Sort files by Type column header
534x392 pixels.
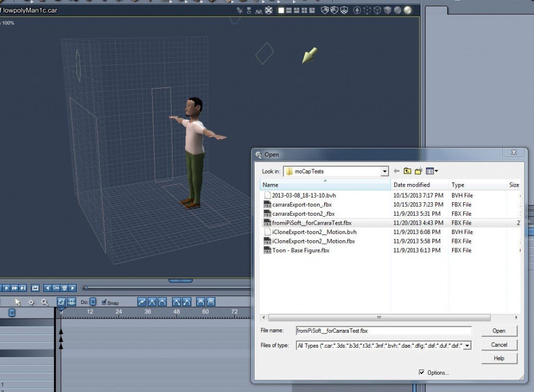[x=477, y=185]
